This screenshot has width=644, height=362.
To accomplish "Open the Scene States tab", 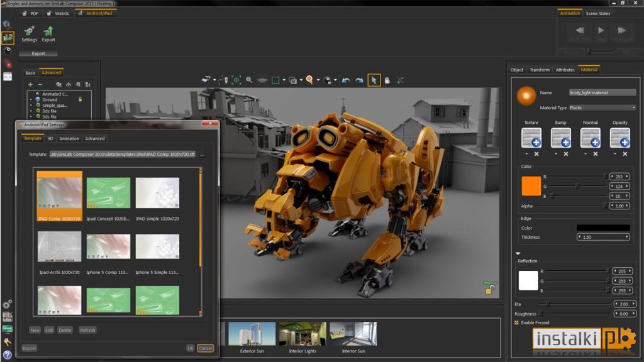I will tap(598, 14).
